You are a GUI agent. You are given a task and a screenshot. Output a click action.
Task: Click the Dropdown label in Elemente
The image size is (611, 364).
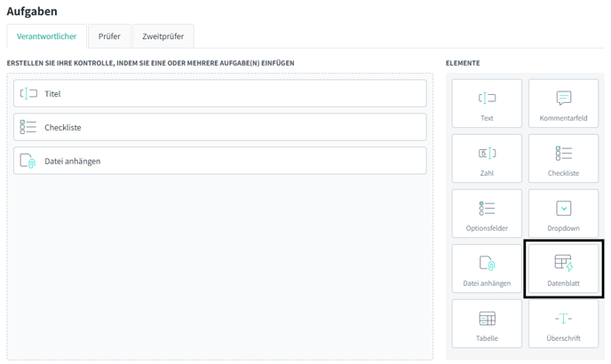[563, 228]
